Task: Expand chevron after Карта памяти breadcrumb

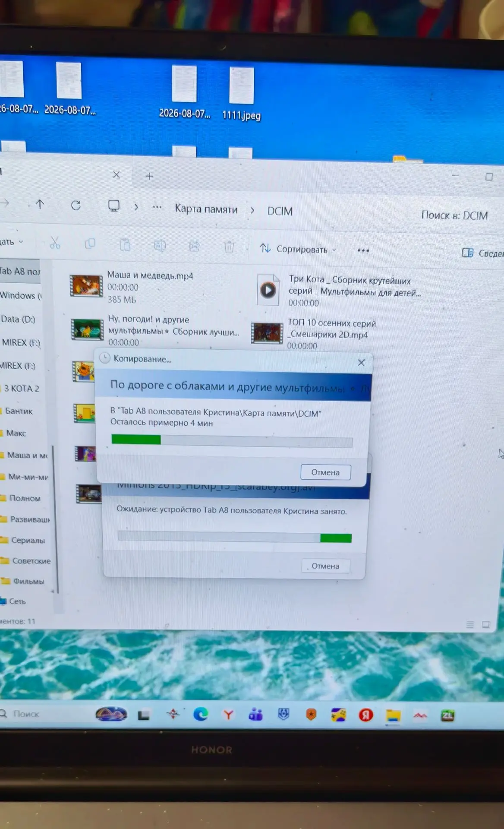Action: click(252, 210)
